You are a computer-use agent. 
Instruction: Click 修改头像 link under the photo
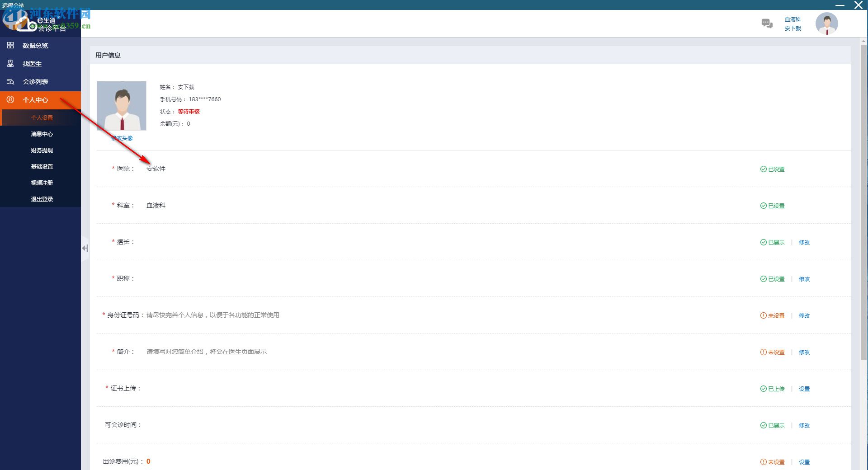[x=122, y=138]
